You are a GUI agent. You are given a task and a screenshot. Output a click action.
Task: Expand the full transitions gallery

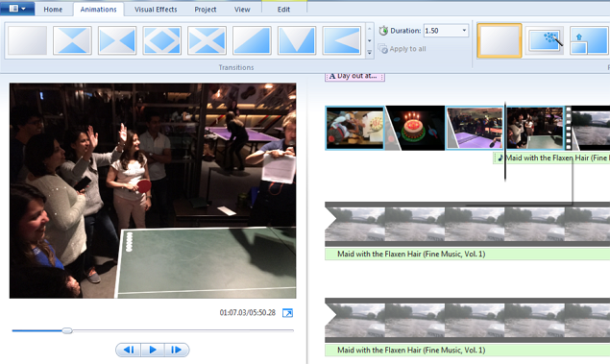pos(370,52)
